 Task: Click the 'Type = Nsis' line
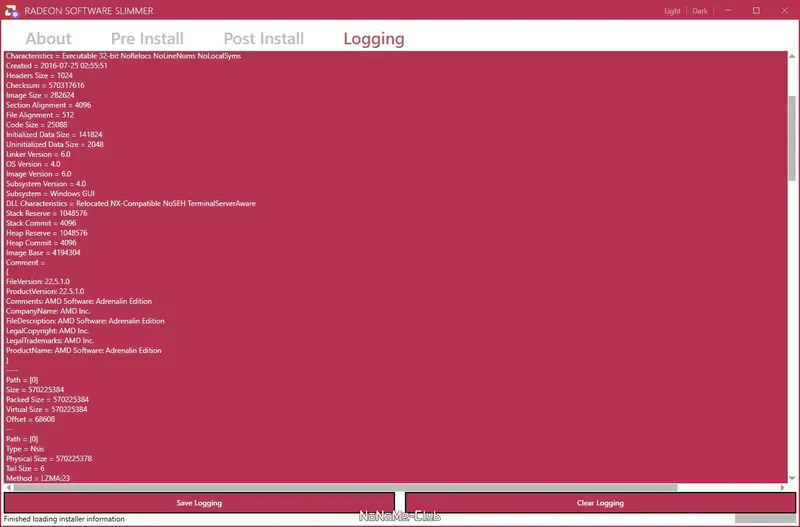(x=25, y=449)
